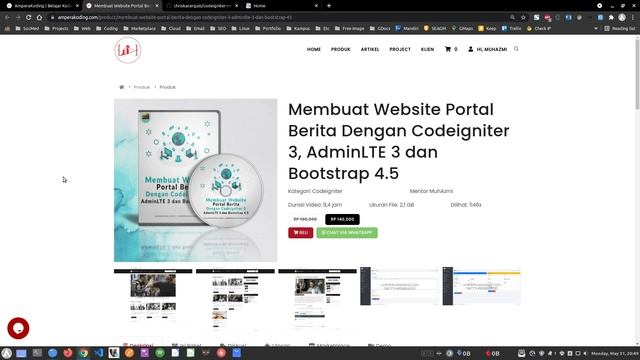Screen dimensions: 640x360
Task: Open the Chrome profile avatar
Action: point(622,17)
